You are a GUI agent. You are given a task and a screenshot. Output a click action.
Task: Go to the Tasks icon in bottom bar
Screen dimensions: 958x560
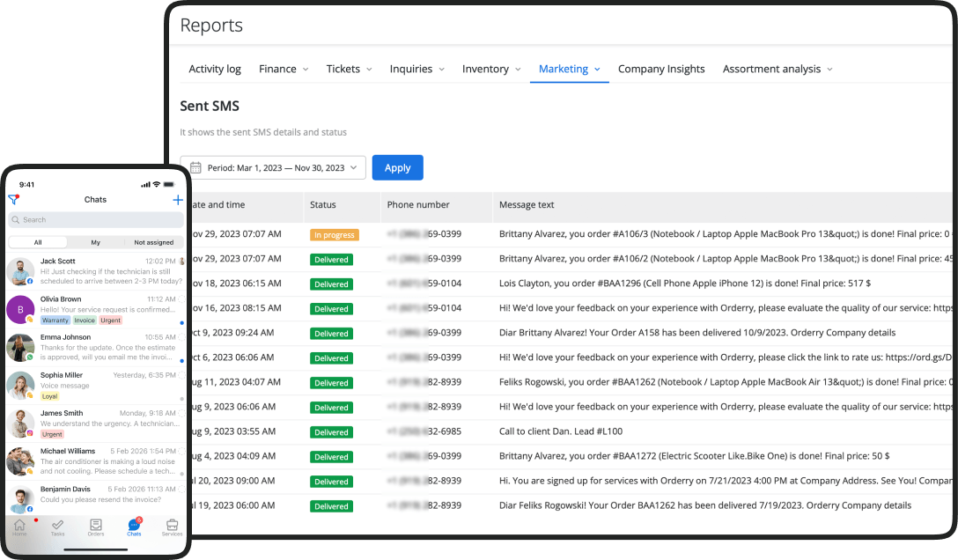[57, 527]
